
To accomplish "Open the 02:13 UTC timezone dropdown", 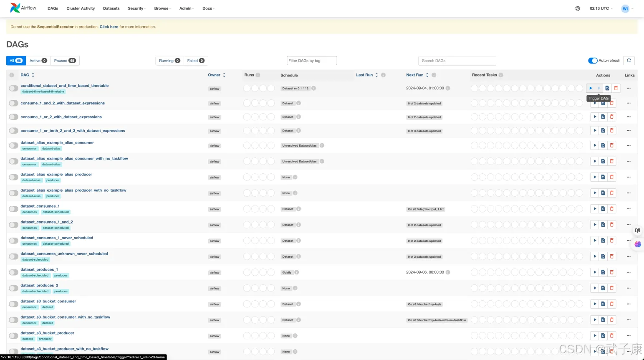I will pyautogui.click(x=601, y=8).
